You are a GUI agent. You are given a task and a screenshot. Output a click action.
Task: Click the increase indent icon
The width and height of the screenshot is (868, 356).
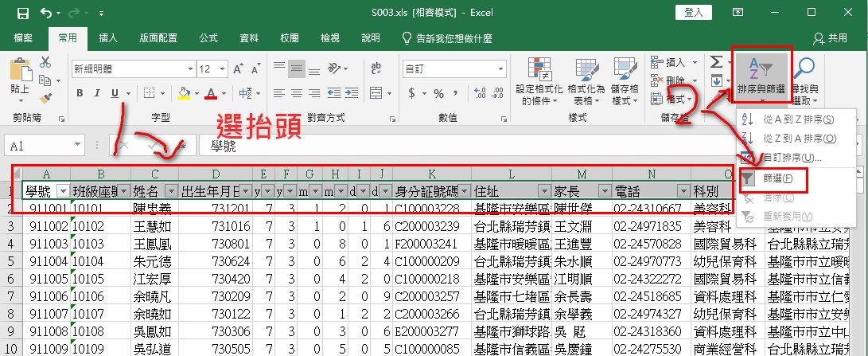(x=351, y=93)
